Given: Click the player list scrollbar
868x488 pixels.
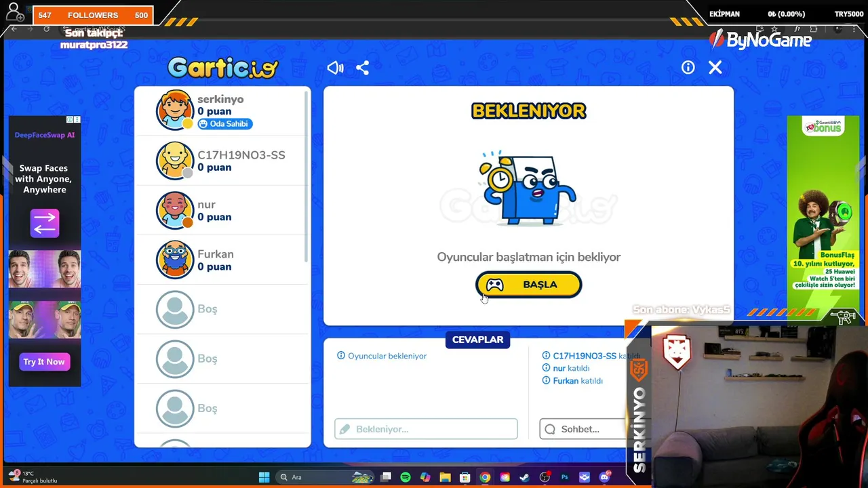Looking at the screenshot, I should [x=307, y=176].
